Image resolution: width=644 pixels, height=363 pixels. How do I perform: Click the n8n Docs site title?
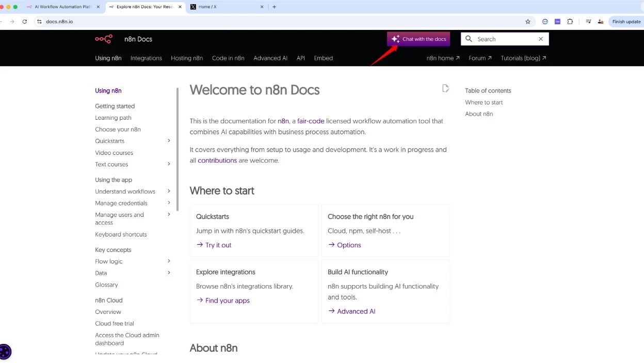click(x=138, y=39)
